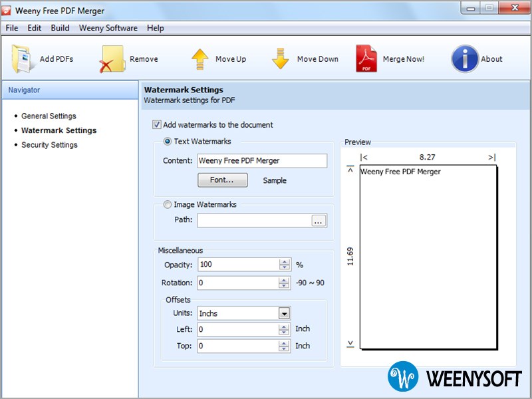Click the top scroll arrow beside the preview
This screenshot has width=532, height=399.
(x=351, y=170)
